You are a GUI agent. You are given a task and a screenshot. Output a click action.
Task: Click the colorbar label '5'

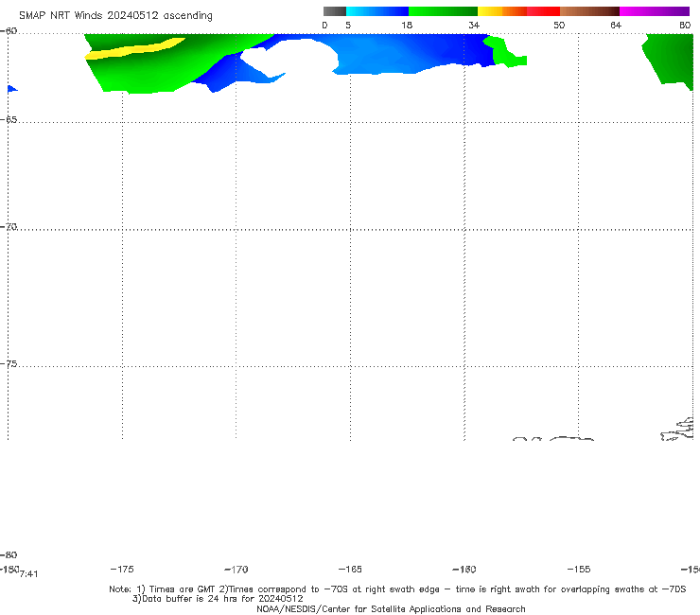click(x=348, y=25)
